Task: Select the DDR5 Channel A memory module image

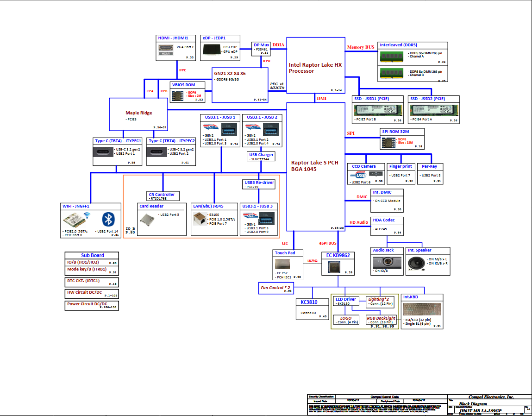Action: pyautogui.click(x=393, y=57)
